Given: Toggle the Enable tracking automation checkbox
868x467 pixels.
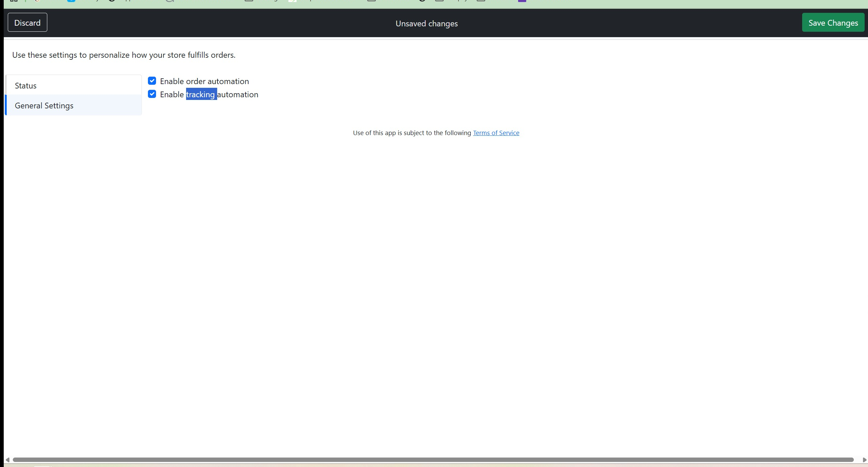Looking at the screenshot, I should (152, 94).
